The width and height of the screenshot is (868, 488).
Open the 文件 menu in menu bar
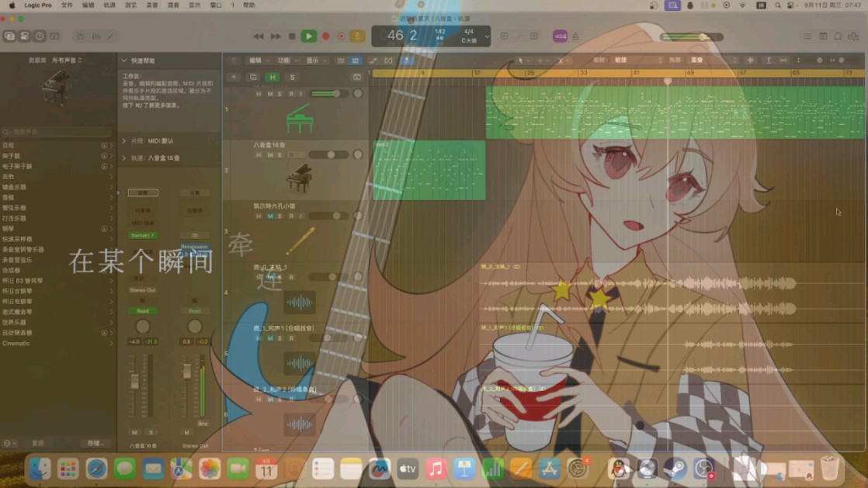tap(67, 5)
